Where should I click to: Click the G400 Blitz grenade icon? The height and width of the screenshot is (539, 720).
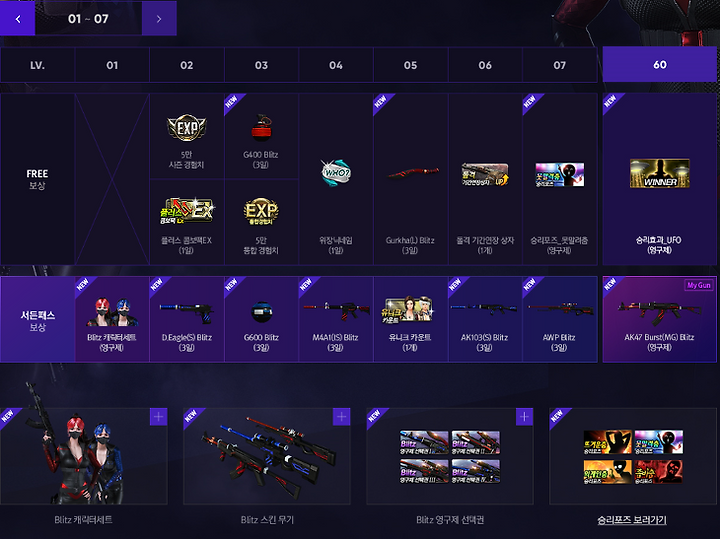pyautogui.click(x=261, y=128)
